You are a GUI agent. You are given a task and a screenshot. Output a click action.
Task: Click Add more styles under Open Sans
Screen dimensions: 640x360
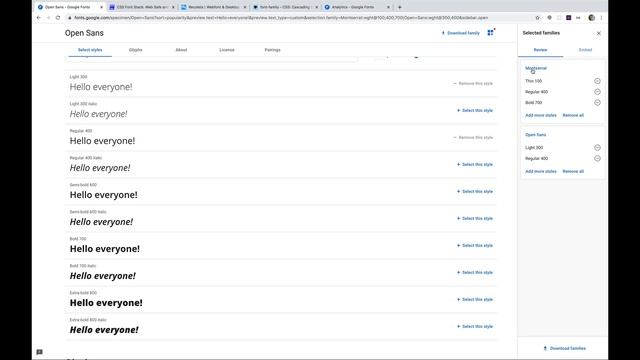point(541,171)
